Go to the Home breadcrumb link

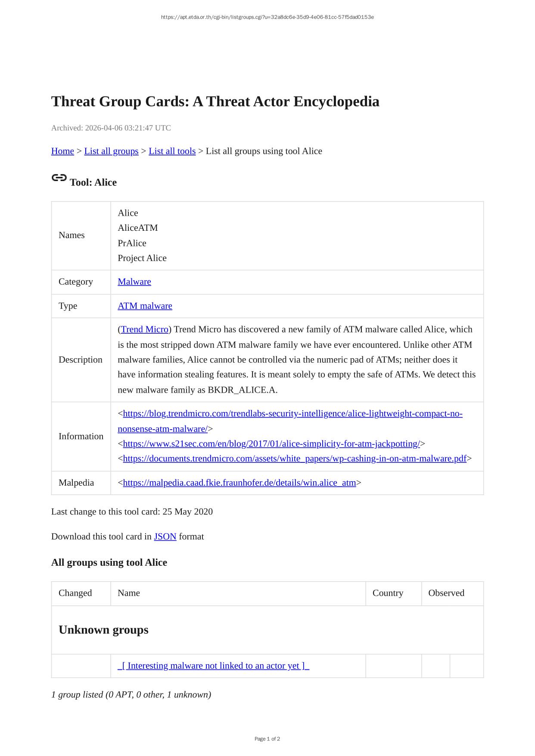pyautogui.click(x=62, y=151)
